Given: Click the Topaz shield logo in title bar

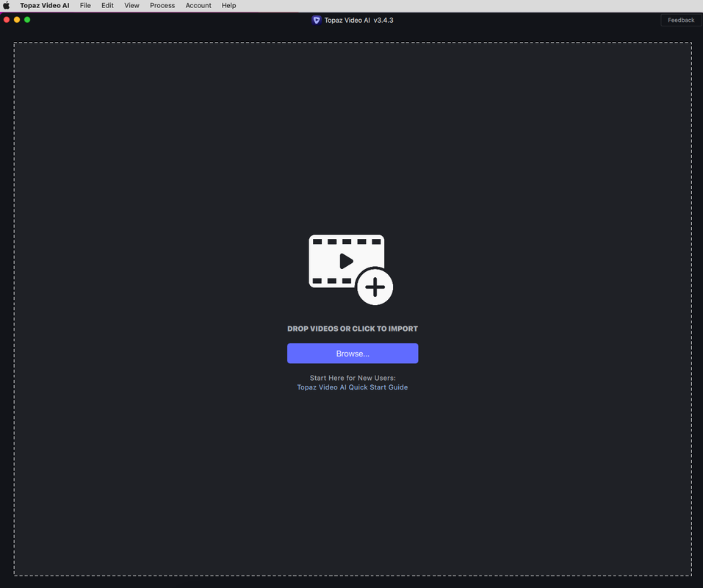Looking at the screenshot, I should [317, 20].
